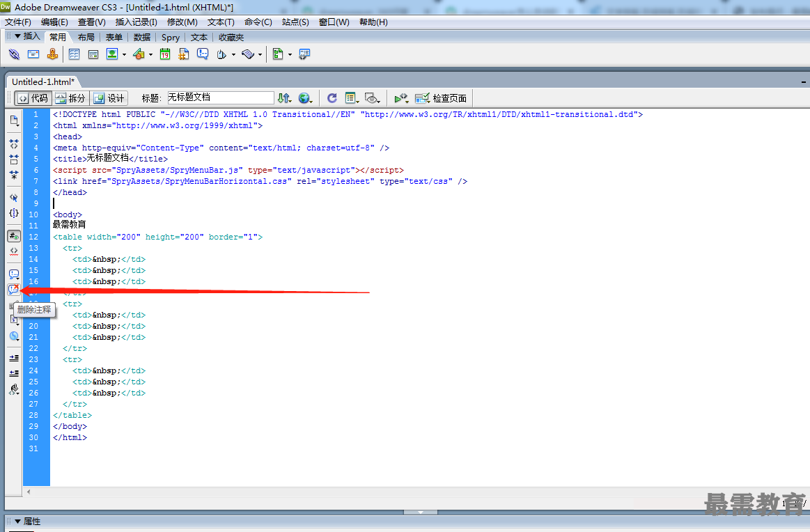810x532 pixels.
Task: Open the Script dropdown arrow
Action: (x=260, y=54)
